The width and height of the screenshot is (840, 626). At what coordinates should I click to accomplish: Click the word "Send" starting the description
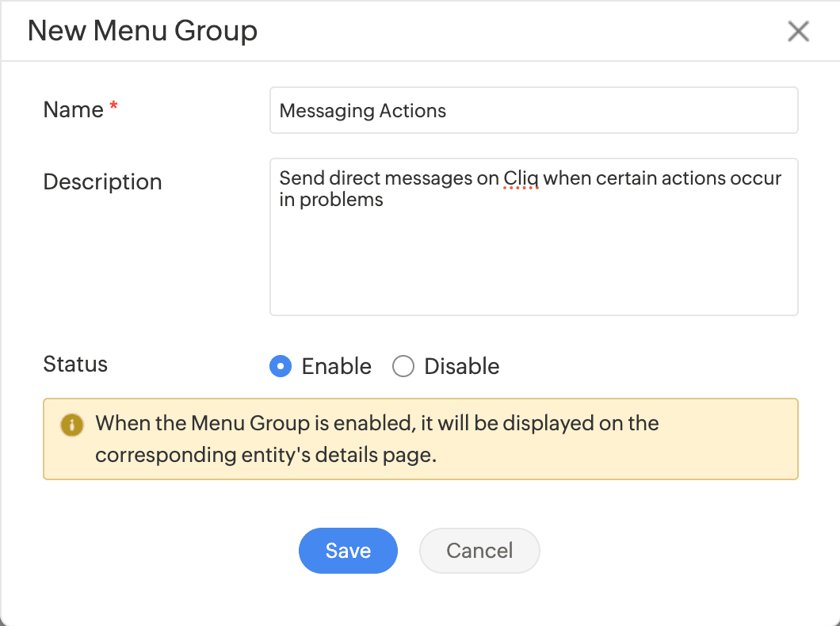[x=299, y=178]
